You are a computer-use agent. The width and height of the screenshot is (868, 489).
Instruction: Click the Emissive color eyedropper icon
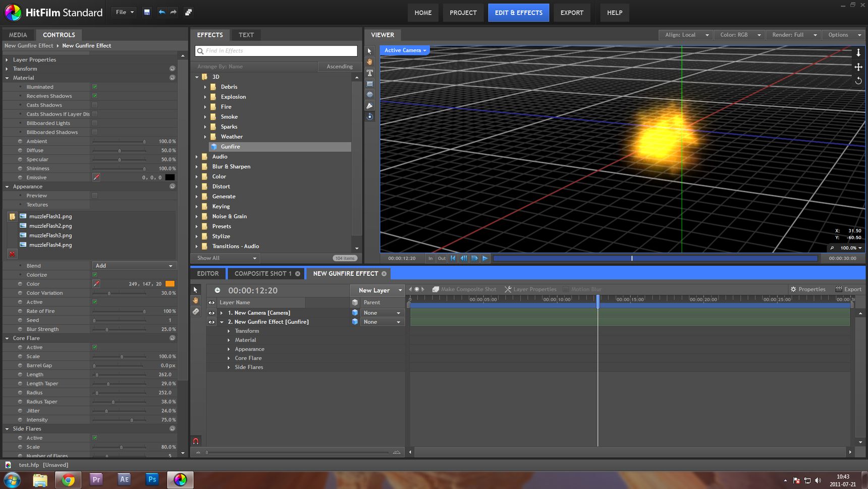pyautogui.click(x=96, y=177)
